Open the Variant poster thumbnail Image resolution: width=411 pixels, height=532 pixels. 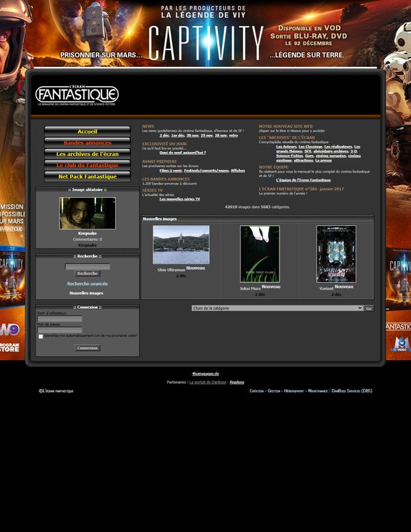point(336,254)
